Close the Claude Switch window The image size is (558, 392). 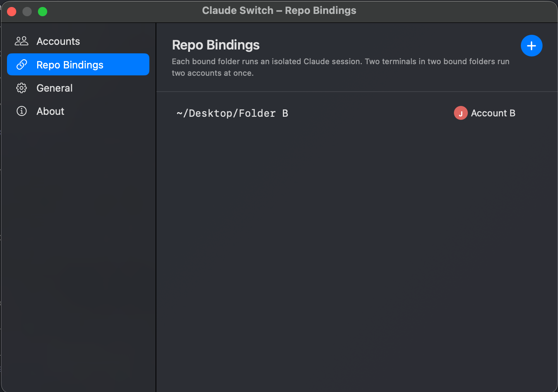point(12,12)
